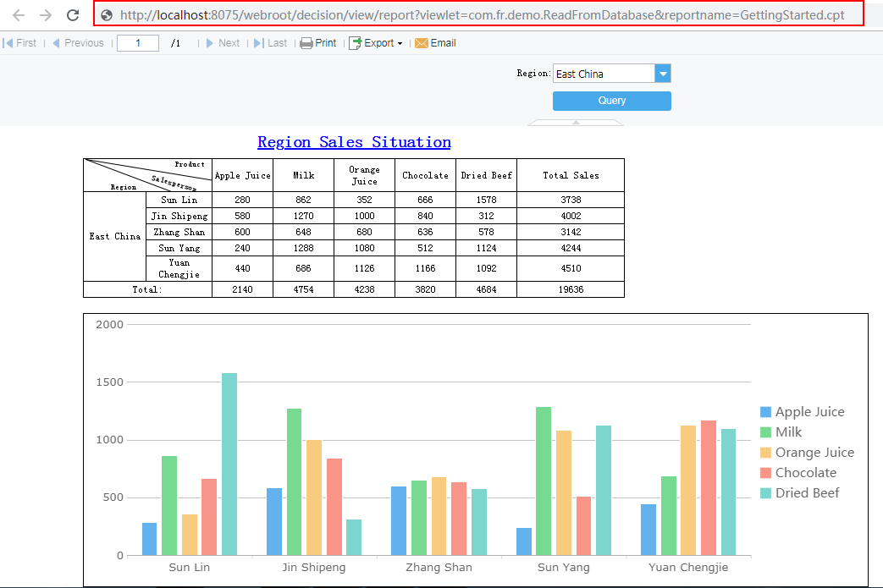Screen dimensions: 883x588
Task: Toggle Orange Juice legend swatch
Action: coord(765,453)
